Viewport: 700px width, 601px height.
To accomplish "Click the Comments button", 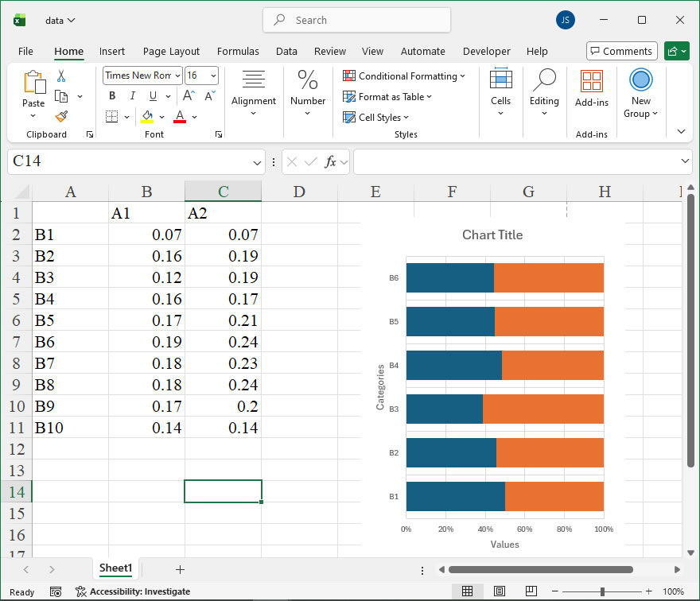I will [x=621, y=51].
